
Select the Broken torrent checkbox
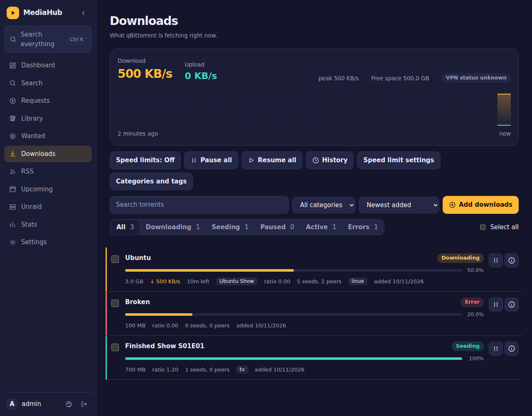[115, 303]
